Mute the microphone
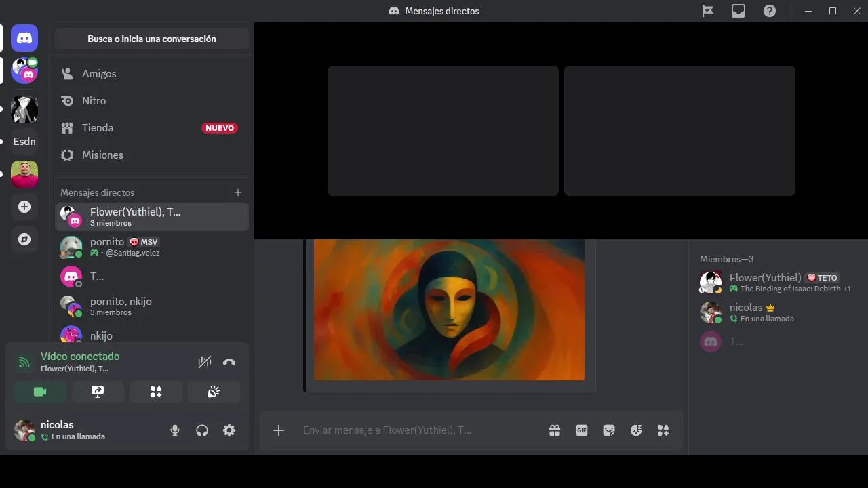 [x=175, y=430]
